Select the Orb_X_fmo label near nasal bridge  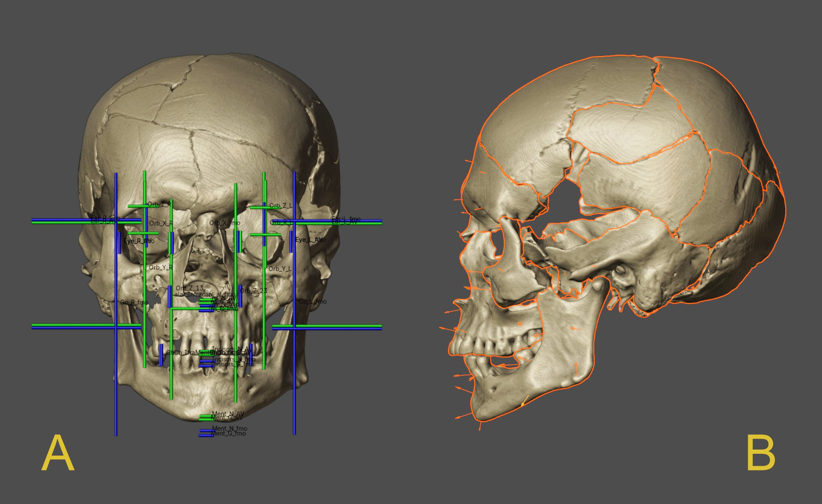[x=224, y=223]
